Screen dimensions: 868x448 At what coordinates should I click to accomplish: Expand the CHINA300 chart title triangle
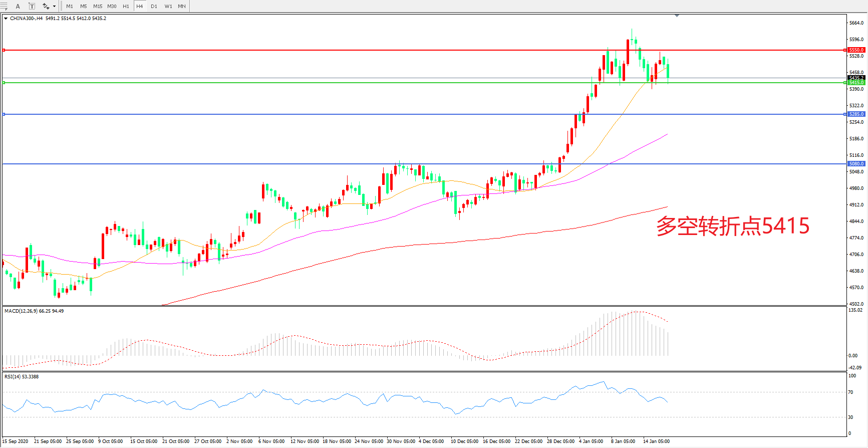[6, 19]
